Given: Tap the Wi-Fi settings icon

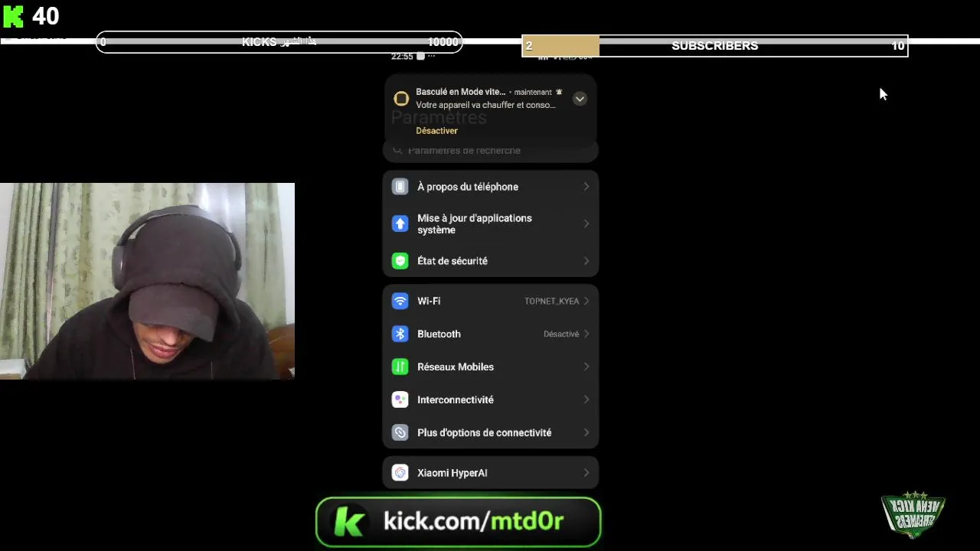Looking at the screenshot, I should (400, 301).
